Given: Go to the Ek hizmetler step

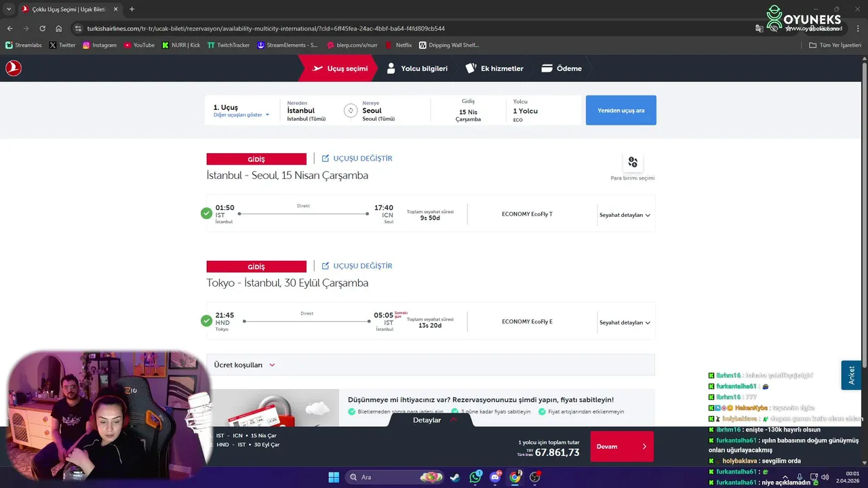Looking at the screenshot, I should pyautogui.click(x=494, y=68).
